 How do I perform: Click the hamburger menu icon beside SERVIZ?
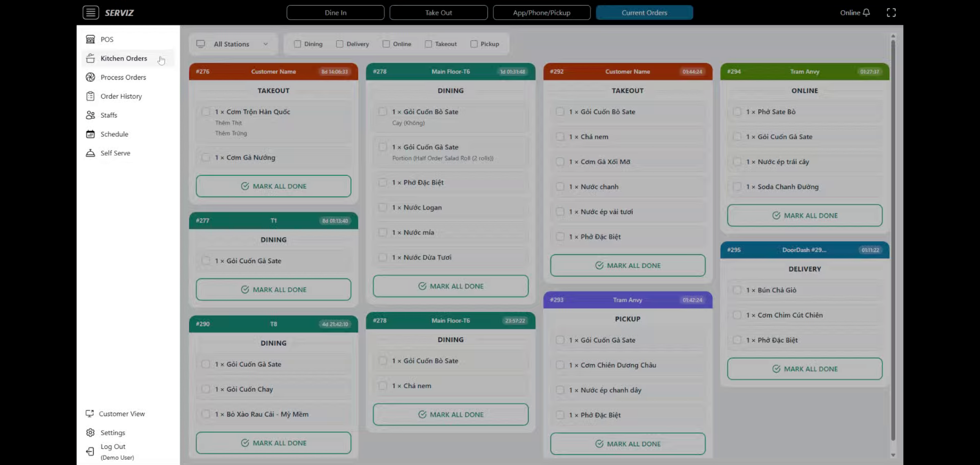(90, 13)
